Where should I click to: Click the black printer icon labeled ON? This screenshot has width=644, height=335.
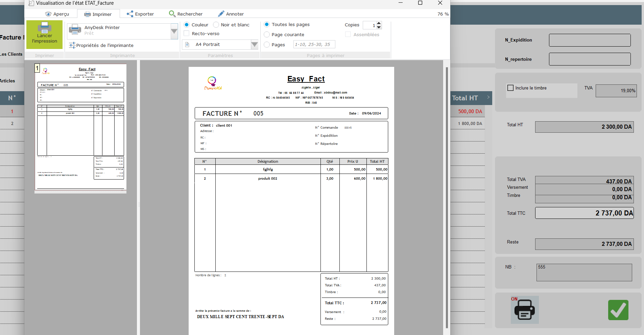click(524, 310)
